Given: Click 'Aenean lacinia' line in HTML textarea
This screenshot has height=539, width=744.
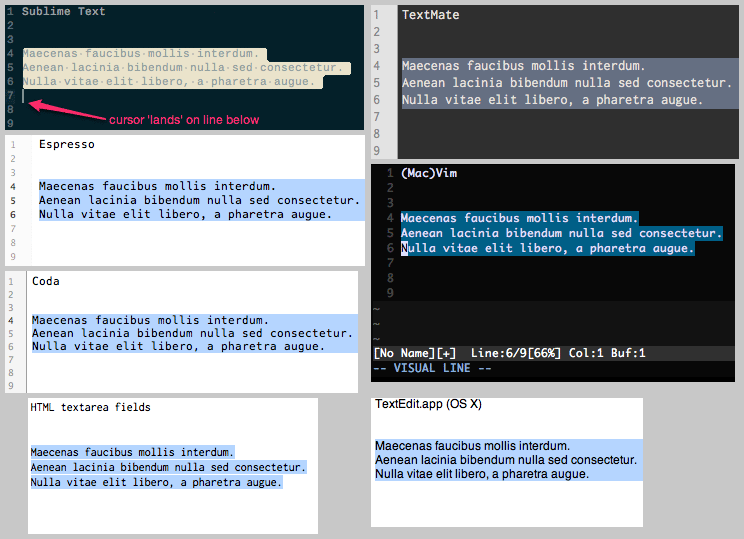Looking at the screenshot, I should coord(168,468).
